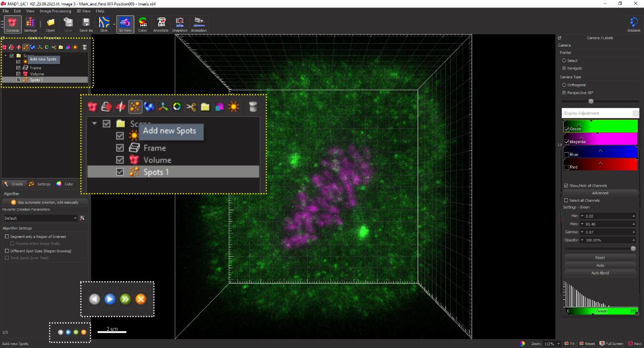This screenshot has width=644, height=348.
Task: Open the Coloc tool
Action: [x=143, y=24]
